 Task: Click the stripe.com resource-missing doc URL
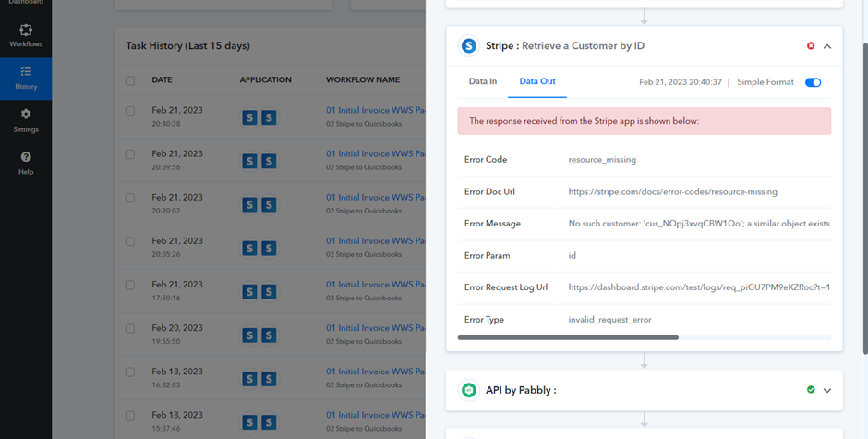pyautogui.click(x=672, y=192)
